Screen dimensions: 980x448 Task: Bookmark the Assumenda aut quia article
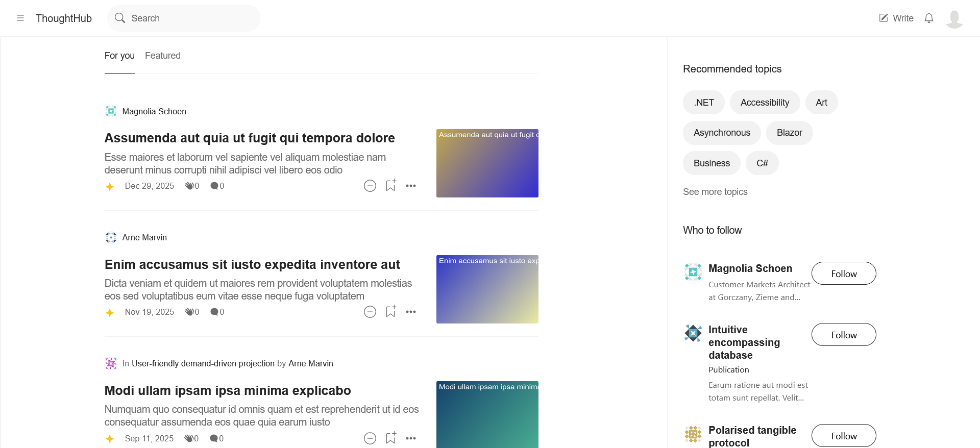pos(390,186)
